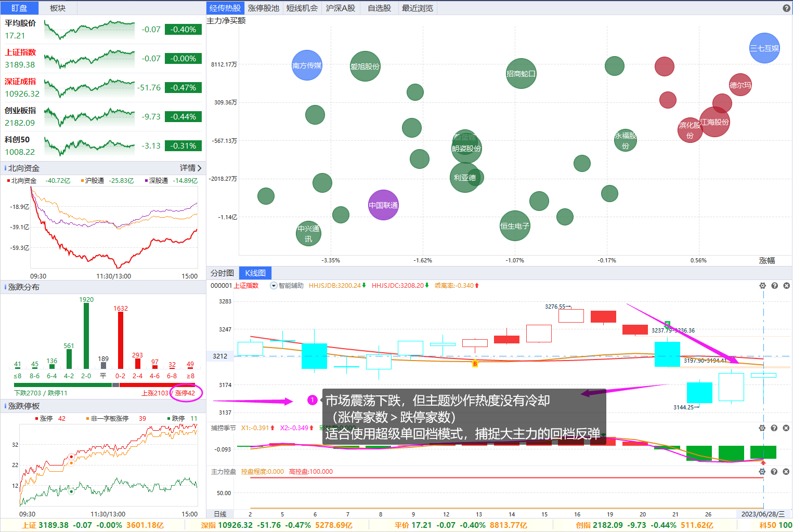Close the K-line main chart panel
The width and height of the screenshot is (793, 532).
tap(786, 286)
